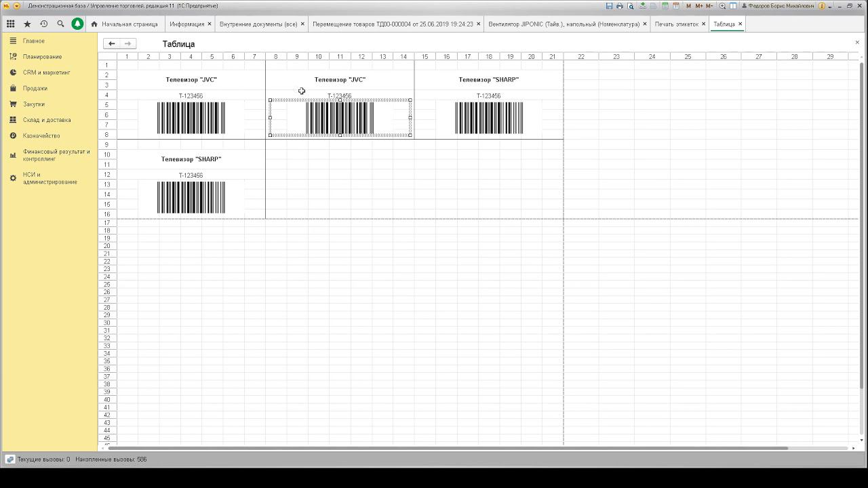Click the Get link icon
This screenshot has height=488, width=868.
642,5
